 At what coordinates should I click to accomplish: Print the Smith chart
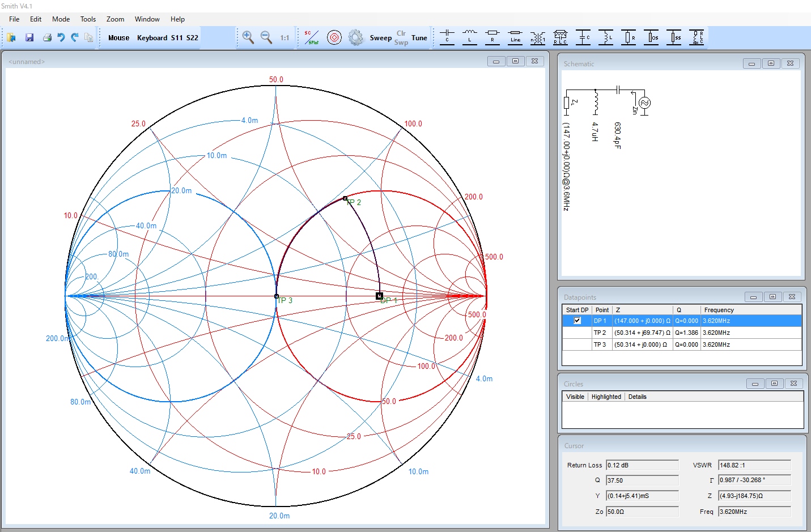pos(47,38)
